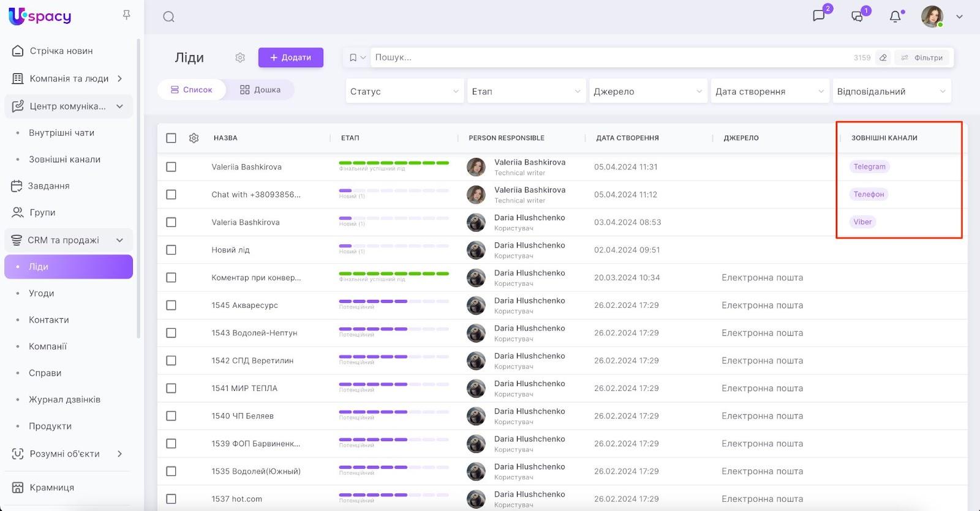Open the Статус filter dropdown

404,91
